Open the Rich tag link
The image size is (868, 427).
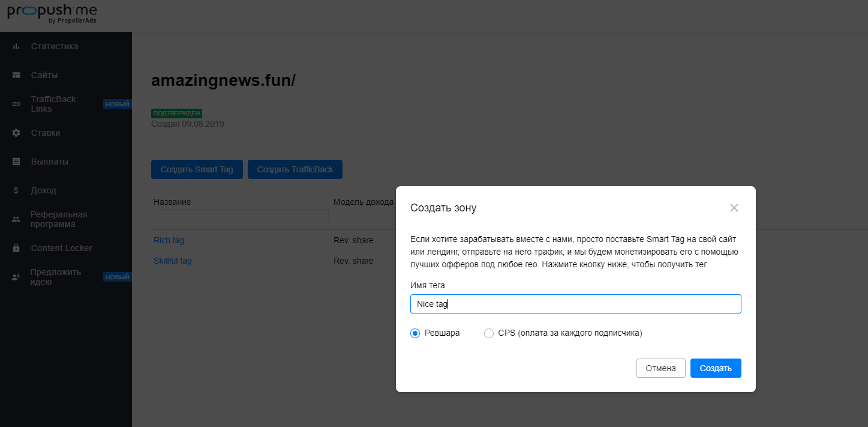point(169,240)
